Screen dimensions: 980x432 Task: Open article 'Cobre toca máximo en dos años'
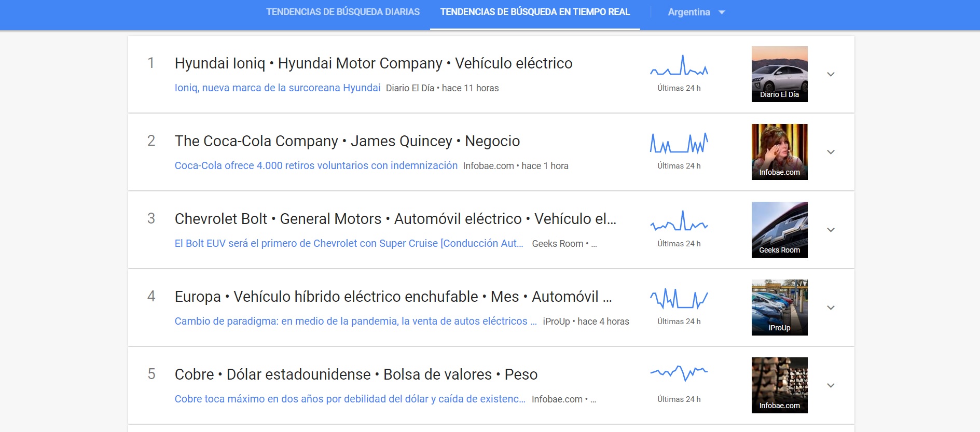pyautogui.click(x=350, y=399)
